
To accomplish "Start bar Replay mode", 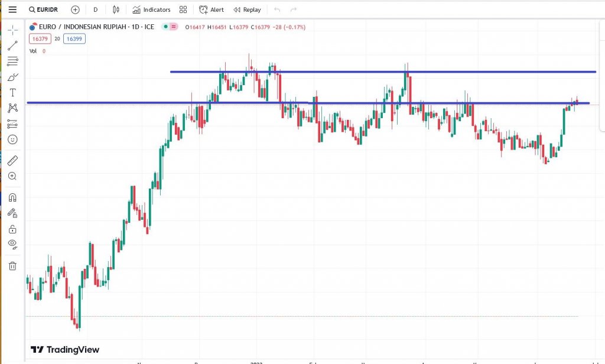I will 247,9.
